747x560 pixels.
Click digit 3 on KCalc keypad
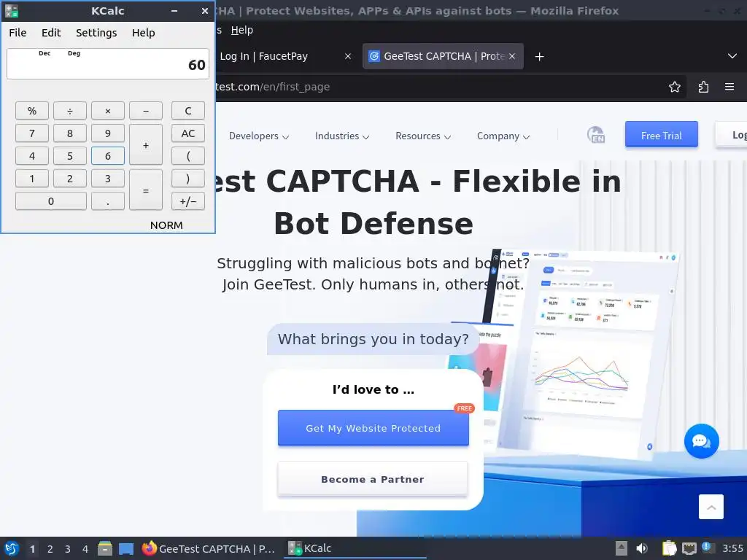[108, 179]
